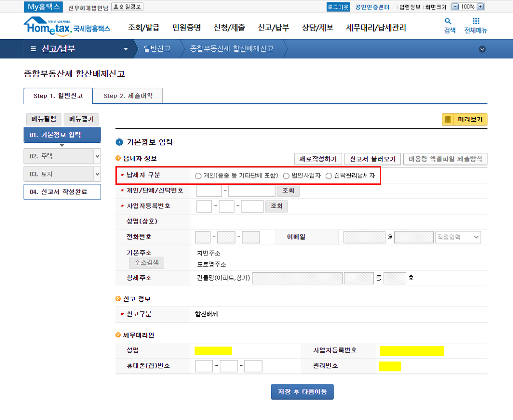
Task: Click the 일반신고 breadcrumb
Action: (157, 49)
